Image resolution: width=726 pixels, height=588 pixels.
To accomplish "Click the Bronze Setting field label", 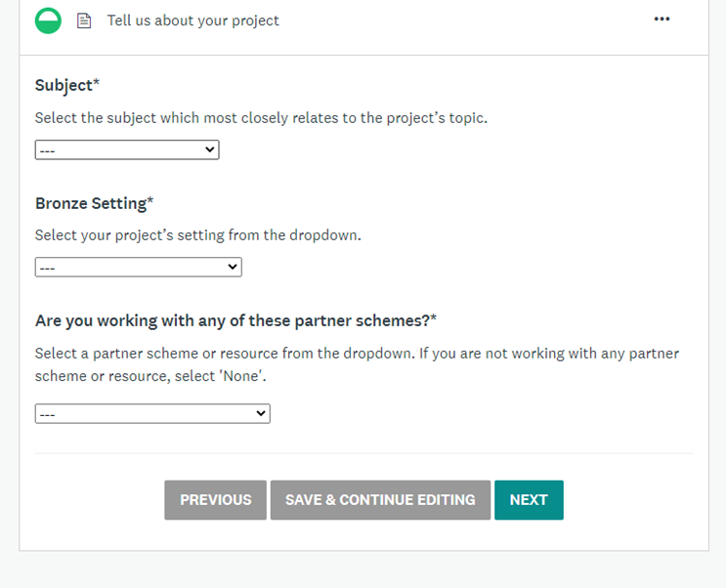I will point(94,203).
